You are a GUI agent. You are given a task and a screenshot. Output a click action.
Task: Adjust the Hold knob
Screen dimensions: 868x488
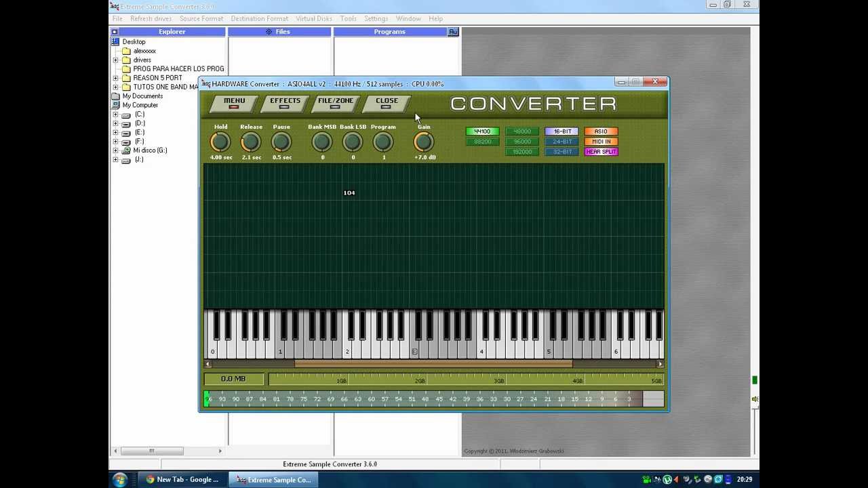(x=220, y=142)
